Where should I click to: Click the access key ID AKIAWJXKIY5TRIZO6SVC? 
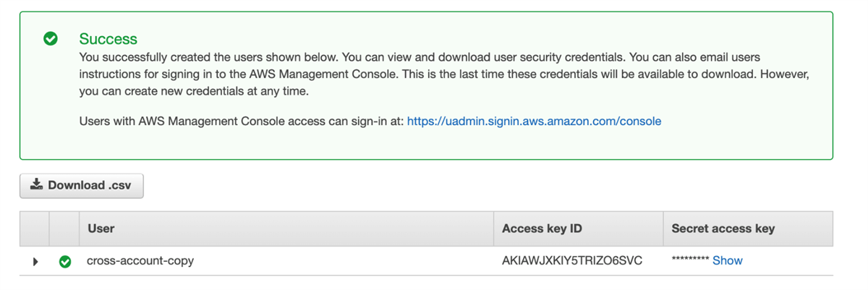[x=572, y=260]
